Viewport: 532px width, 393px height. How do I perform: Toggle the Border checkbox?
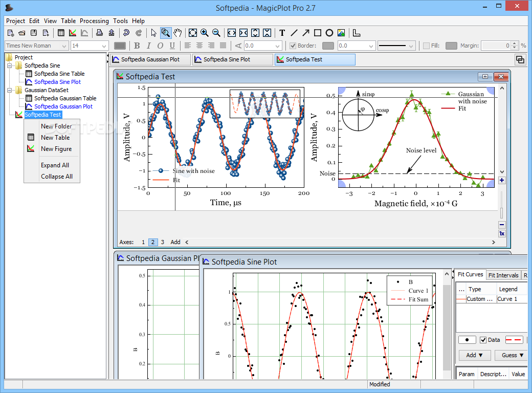tap(293, 46)
